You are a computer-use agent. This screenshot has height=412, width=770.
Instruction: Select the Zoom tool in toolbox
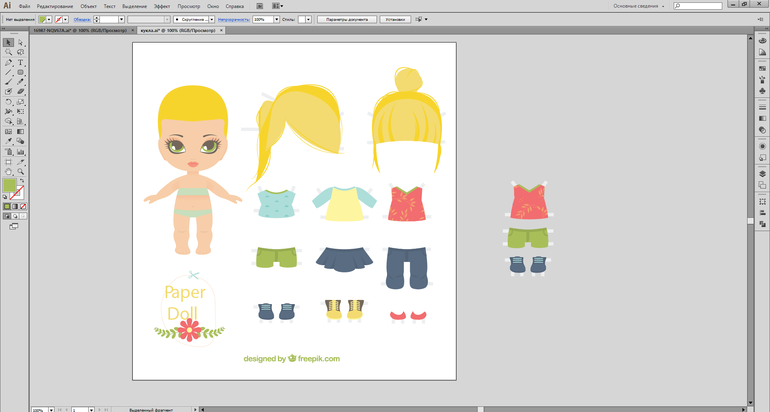coord(20,171)
